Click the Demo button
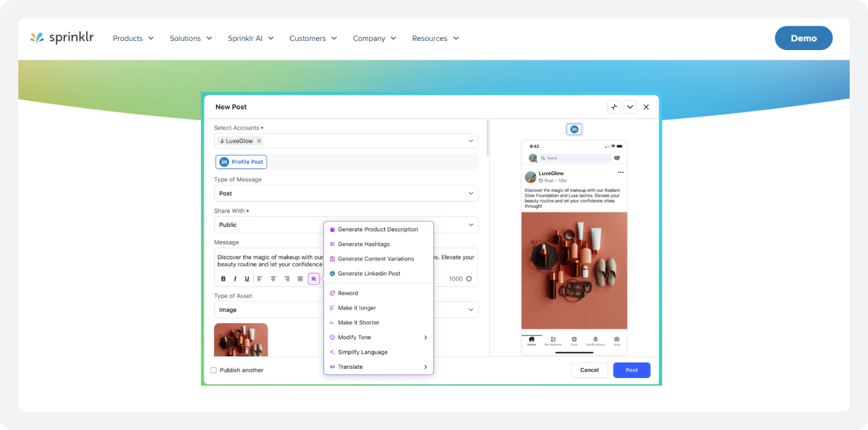Image resolution: width=868 pixels, height=430 pixels. (x=804, y=38)
